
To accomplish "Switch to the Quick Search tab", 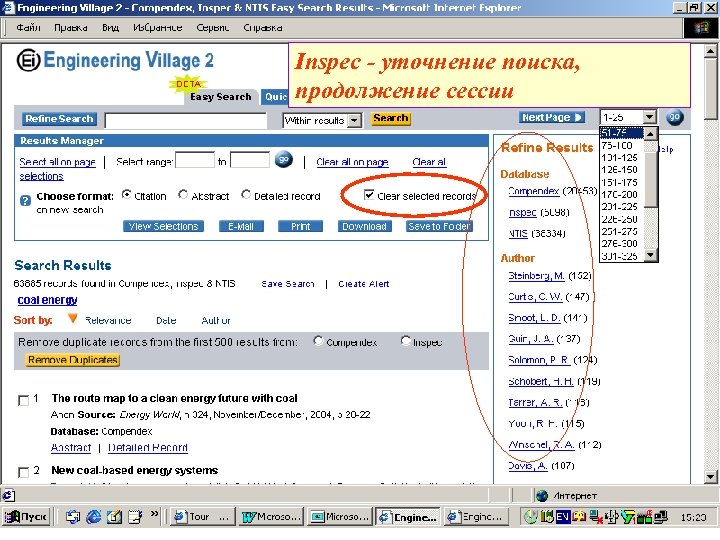I will click(275, 97).
